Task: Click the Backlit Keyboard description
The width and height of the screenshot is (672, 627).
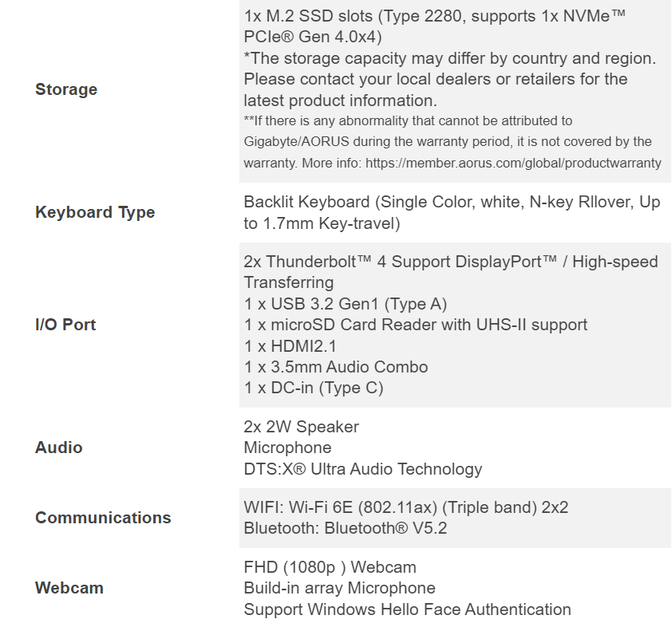Action: [452, 212]
